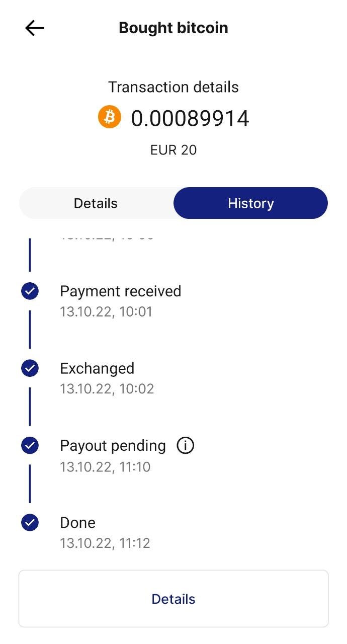Click the Payout pending text label
This screenshot has height=644, width=347.
point(113,445)
